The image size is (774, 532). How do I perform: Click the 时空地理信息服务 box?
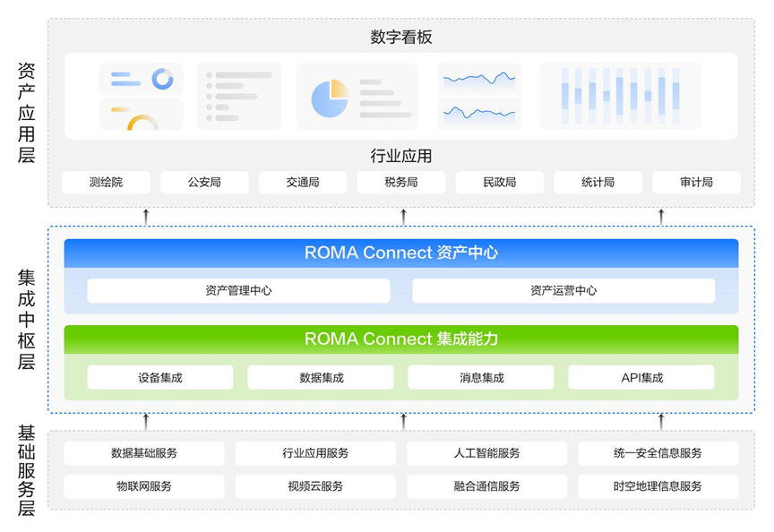(x=658, y=486)
